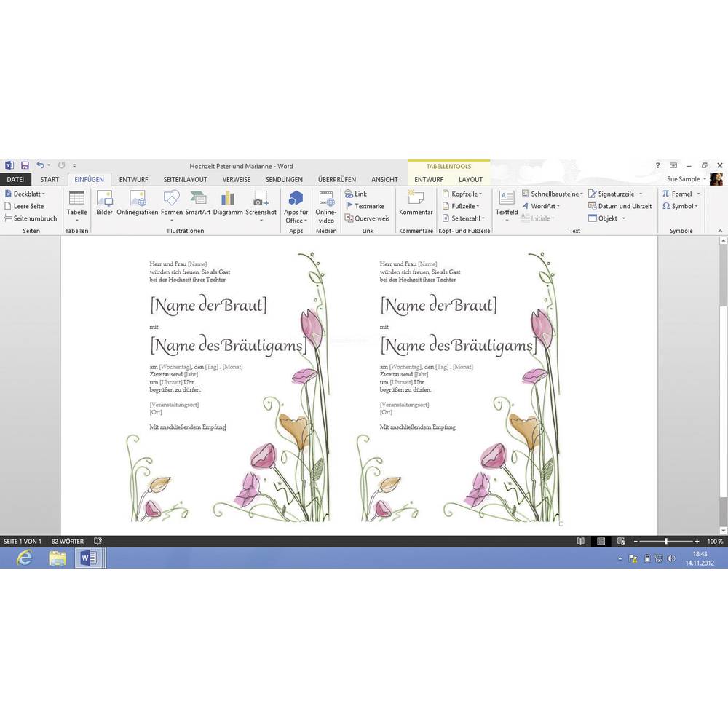728x728 pixels.
Task: Toggle the ribbon collapse arrow
Action: tap(720, 232)
